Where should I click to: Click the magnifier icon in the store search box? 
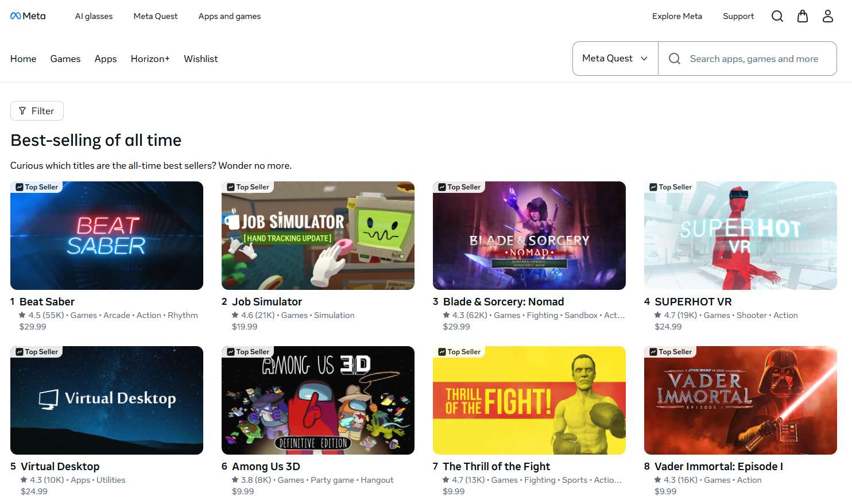(x=675, y=59)
